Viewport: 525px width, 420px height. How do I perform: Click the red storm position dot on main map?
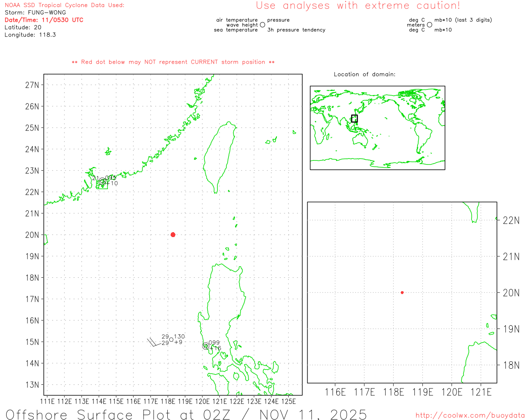click(173, 235)
